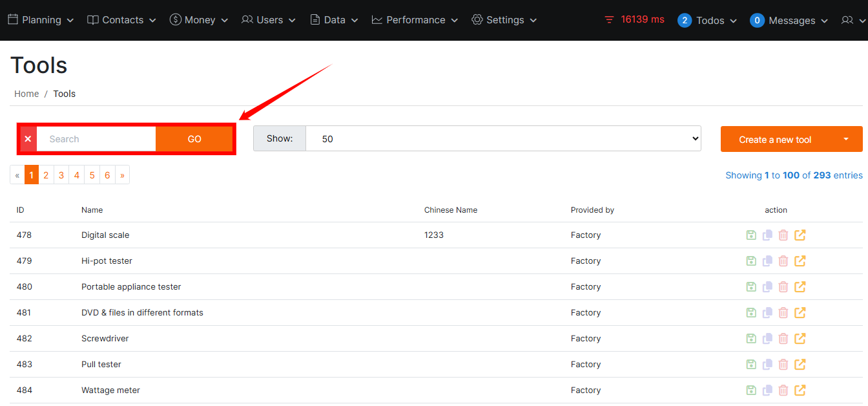Open the Show entries dropdown
This screenshot has height=406, width=868.
pyautogui.click(x=502, y=139)
